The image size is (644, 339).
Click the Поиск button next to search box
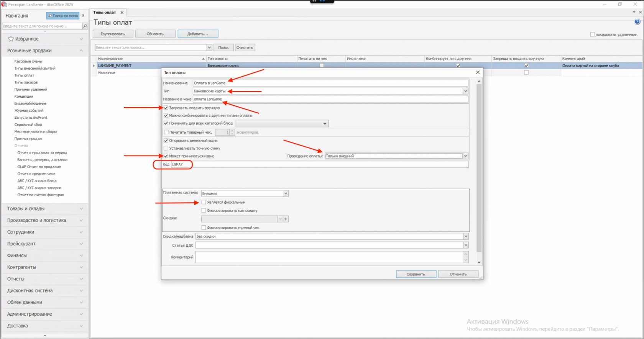[x=223, y=47]
